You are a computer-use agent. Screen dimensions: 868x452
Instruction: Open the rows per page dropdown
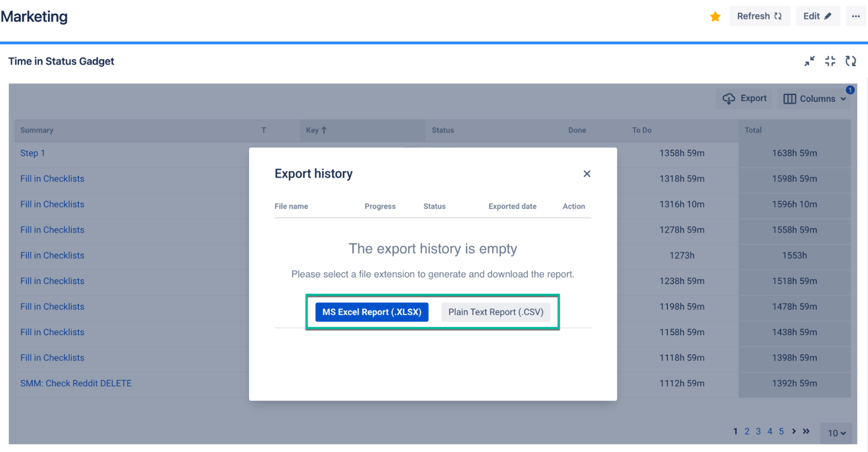[836, 433]
